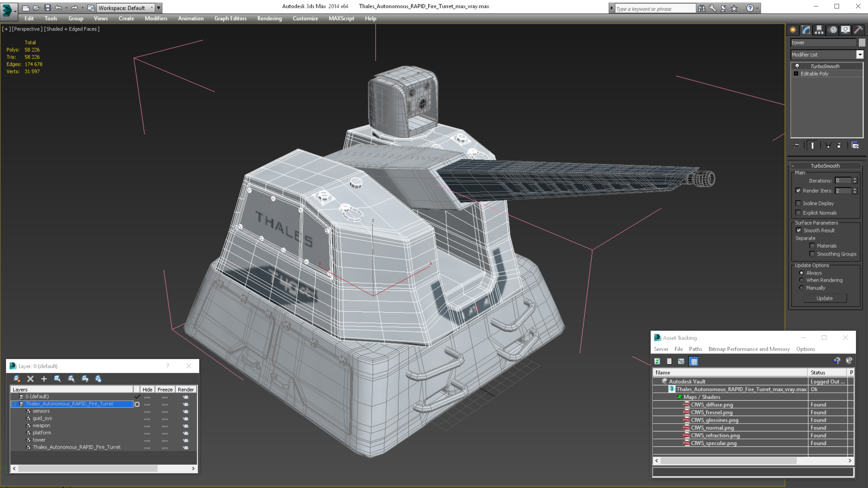Click Status column header in Asset Tracking
Screen dimensions: 868x488
(827, 373)
